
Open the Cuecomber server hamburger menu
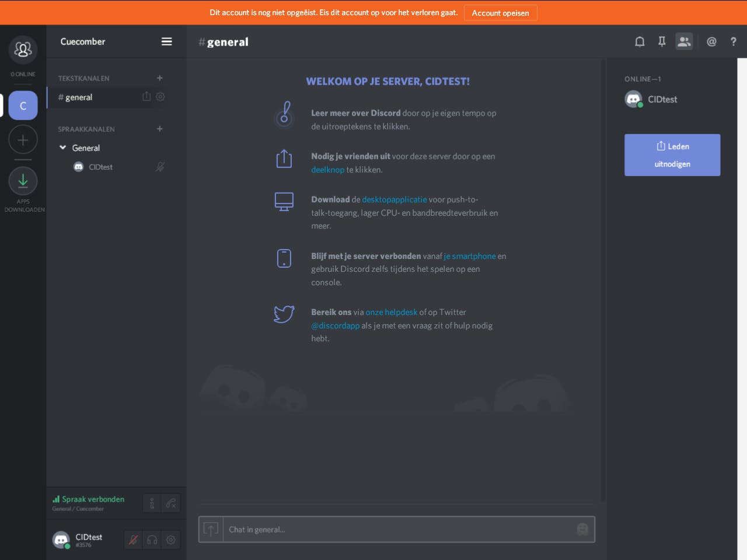[x=166, y=41]
